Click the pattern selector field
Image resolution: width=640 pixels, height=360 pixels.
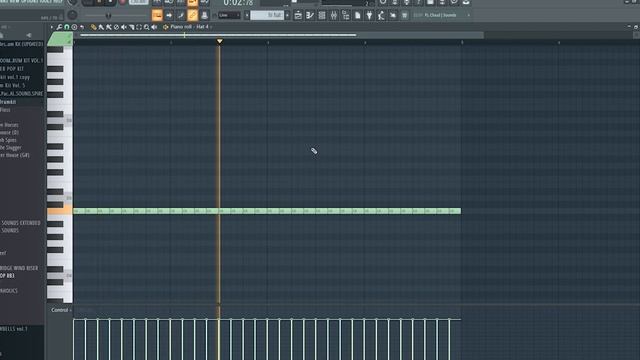[x=267, y=15]
